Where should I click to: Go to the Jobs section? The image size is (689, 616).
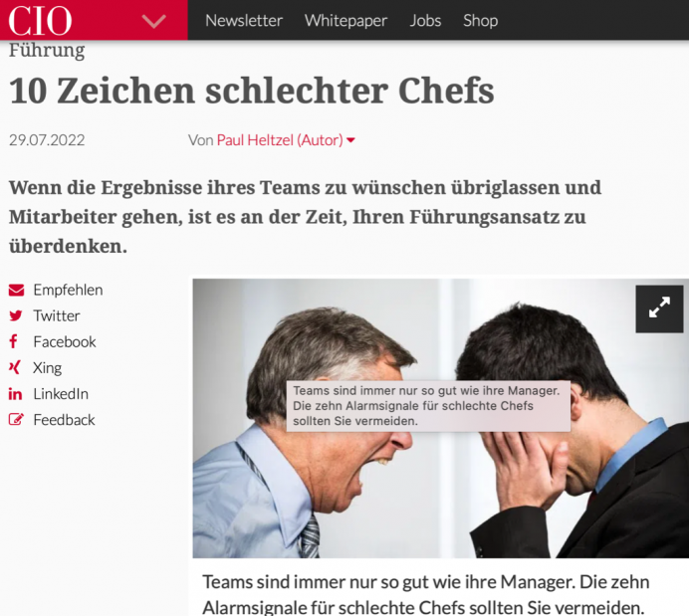tap(425, 21)
